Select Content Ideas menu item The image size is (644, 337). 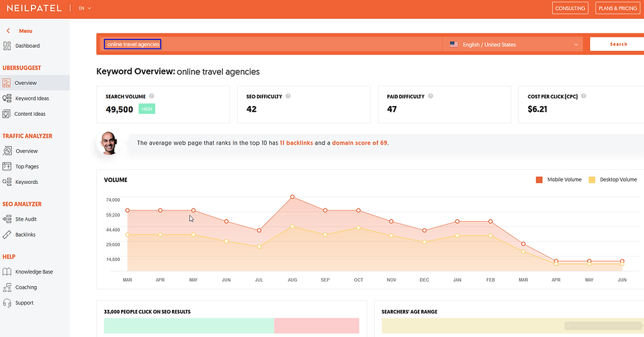click(30, 114)
